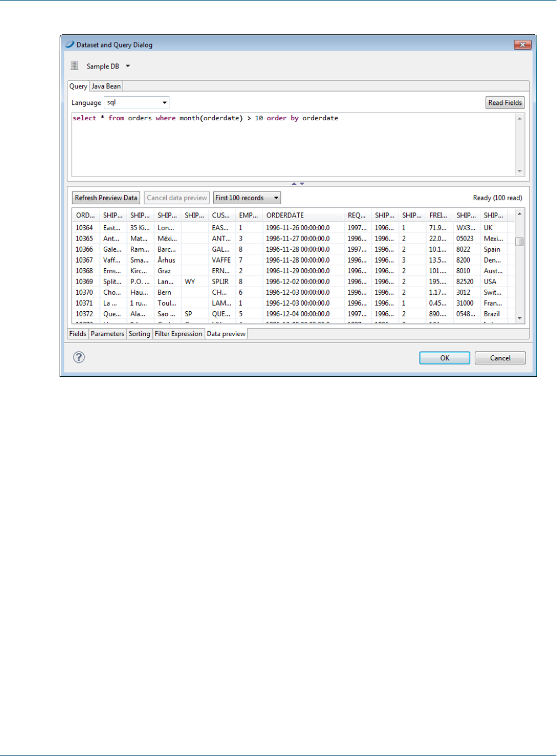Switch to the Query tab
Image resolution: width=557 pixels, height=756 pixels.
point(78,86)
